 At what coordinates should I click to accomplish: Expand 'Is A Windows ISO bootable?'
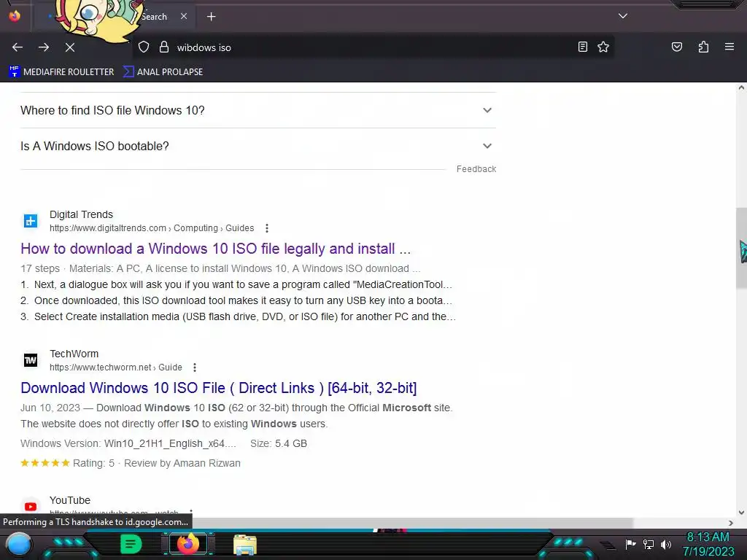pyautogui.click(x=258, y=146)
